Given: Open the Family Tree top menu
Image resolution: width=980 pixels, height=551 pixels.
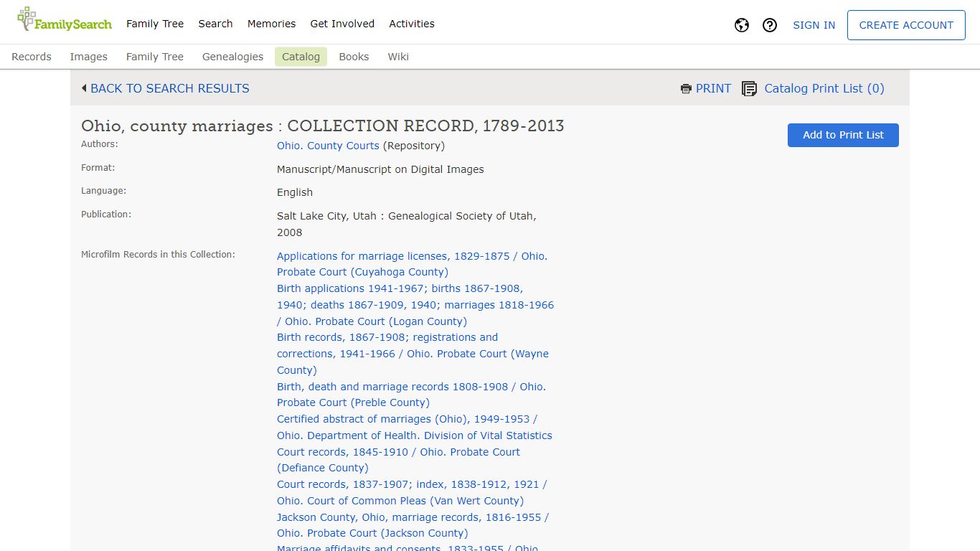Looking at the screenshot, I should pos(155,24).
